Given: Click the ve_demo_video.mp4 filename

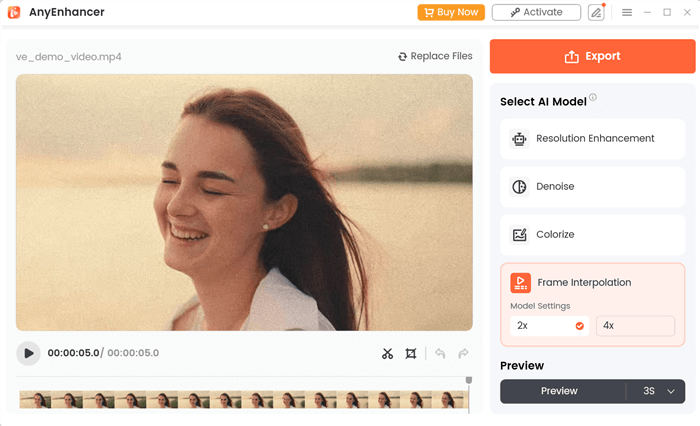Looking at the screenshot, I should pyautogui.click(x=68, y=57).
